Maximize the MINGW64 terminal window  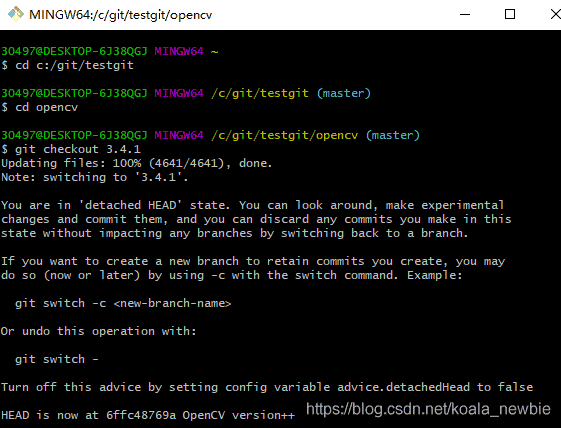(x=510, y=14)
